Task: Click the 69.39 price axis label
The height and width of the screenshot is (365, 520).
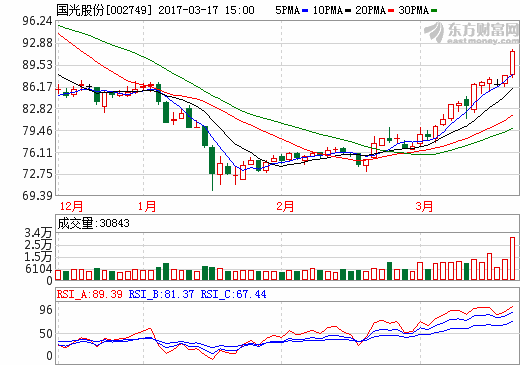Action: tap(37, 195)
